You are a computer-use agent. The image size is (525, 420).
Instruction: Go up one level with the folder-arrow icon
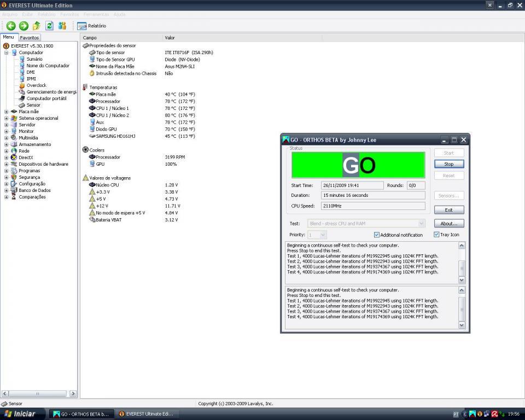pos(37,26)
